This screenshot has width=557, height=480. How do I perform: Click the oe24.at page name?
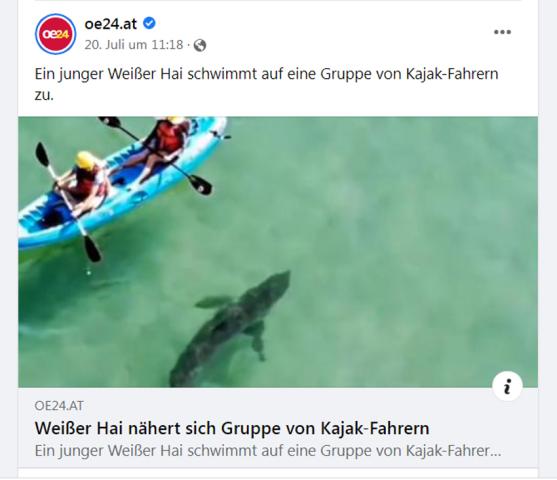(110, 24)
